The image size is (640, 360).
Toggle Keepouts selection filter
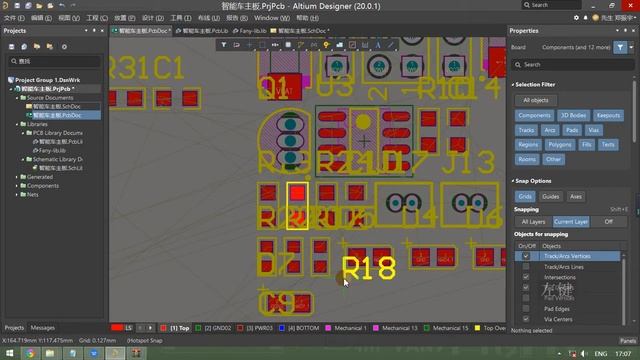click(608, 116)
